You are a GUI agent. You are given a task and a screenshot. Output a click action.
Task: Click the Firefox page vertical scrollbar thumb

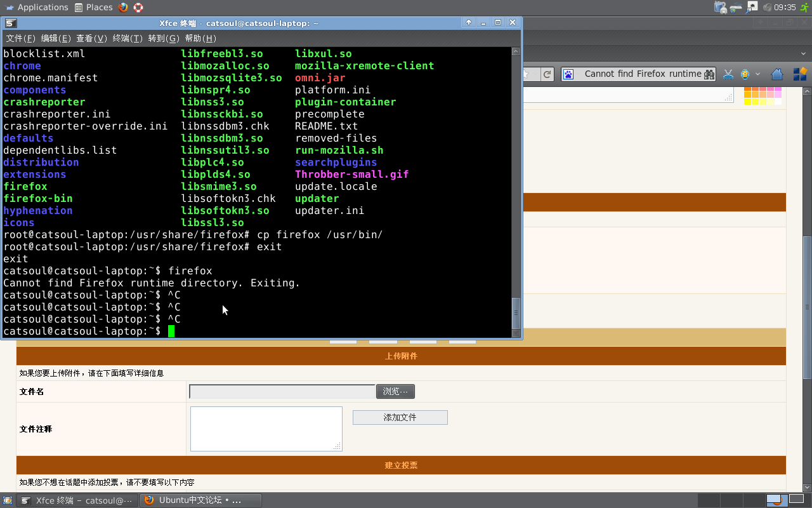pyautogui.click(x=807, y=307)
